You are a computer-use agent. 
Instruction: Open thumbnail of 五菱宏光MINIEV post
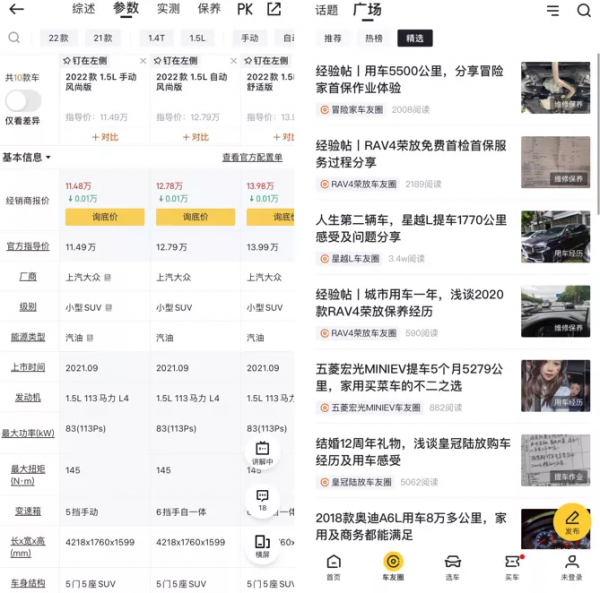coord(555,386)
